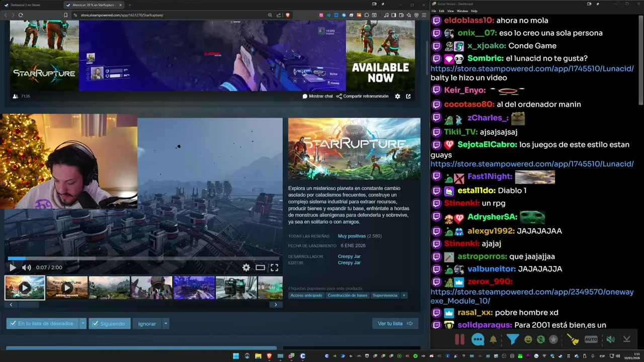This screenshot has height=362, width=644.
Task: Switch trailer to theater mode
Action: [260, 267]
